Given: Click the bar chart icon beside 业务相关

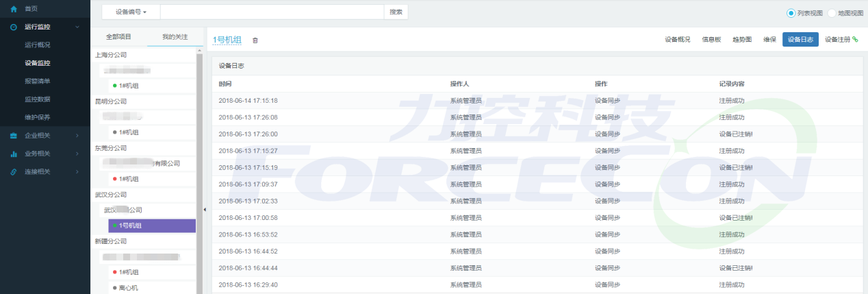Looking at the screenshot, I should [x=13, y=154].
